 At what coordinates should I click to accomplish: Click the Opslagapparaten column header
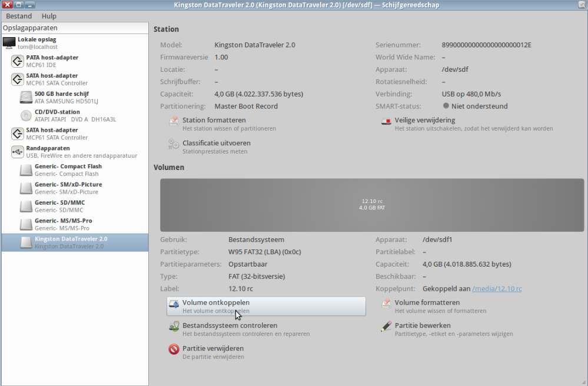[75, 28]
